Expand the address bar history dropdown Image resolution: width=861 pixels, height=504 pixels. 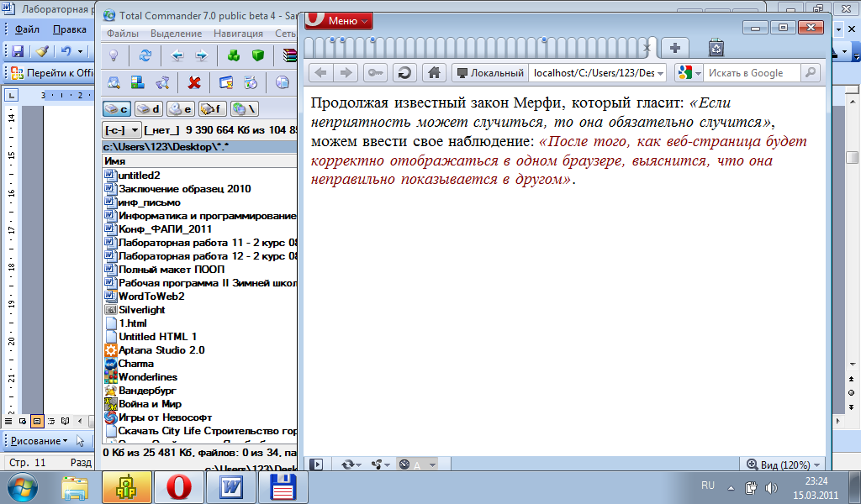661,73
